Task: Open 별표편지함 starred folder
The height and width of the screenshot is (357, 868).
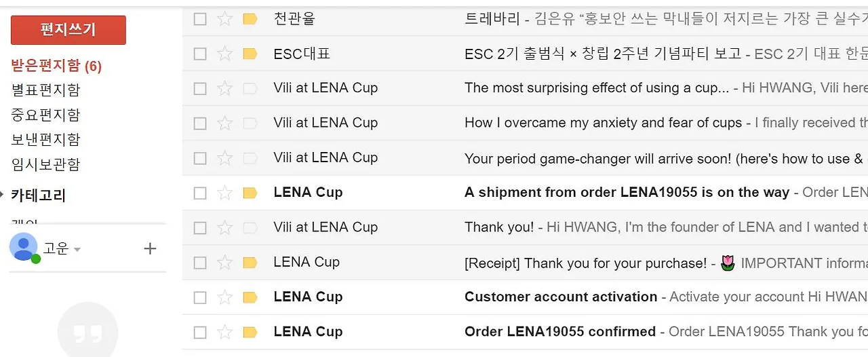Action: pyautogui.click(x=46, y=90)
